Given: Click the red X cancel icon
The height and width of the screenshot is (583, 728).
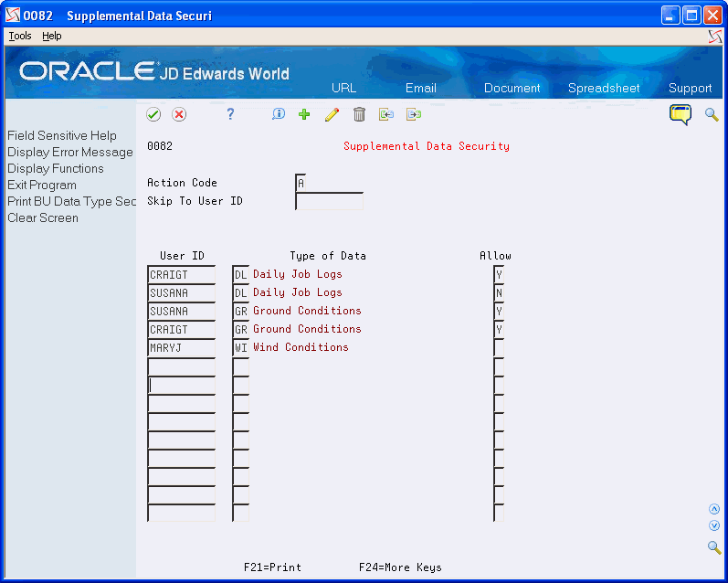Looking at the screenshot, I should point(179,114).
